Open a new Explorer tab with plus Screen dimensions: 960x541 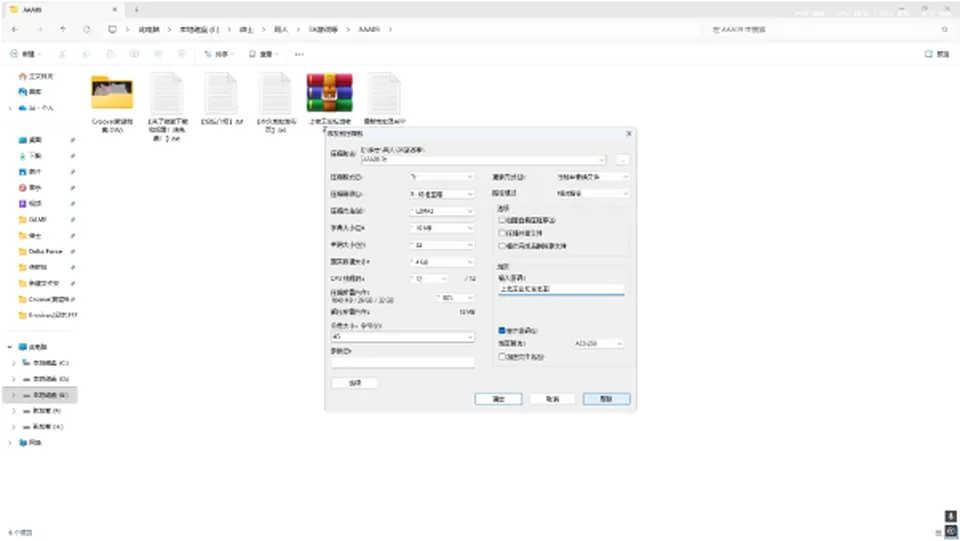click(136, 10)
